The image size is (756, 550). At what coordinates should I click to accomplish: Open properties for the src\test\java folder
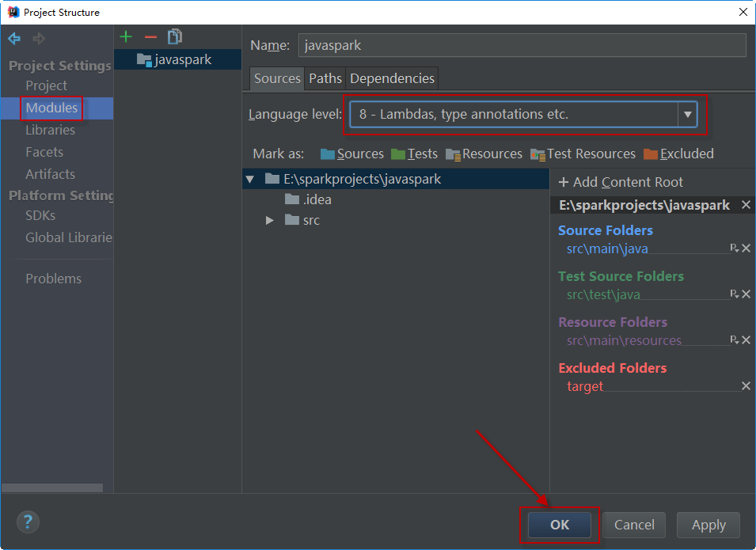pyautogui.click(x=734, y=294)
